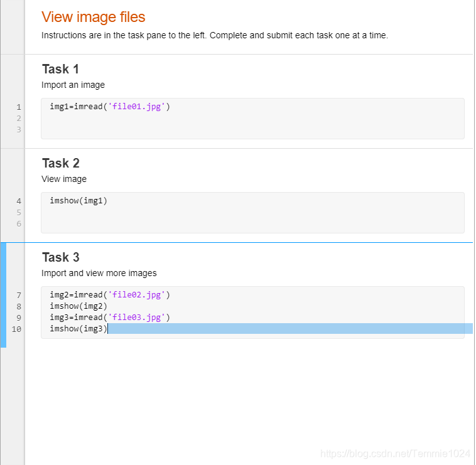Screen dimensions: 476x465
Task: Click the 'Import and view more images' description
Action: tap(99, 273)
